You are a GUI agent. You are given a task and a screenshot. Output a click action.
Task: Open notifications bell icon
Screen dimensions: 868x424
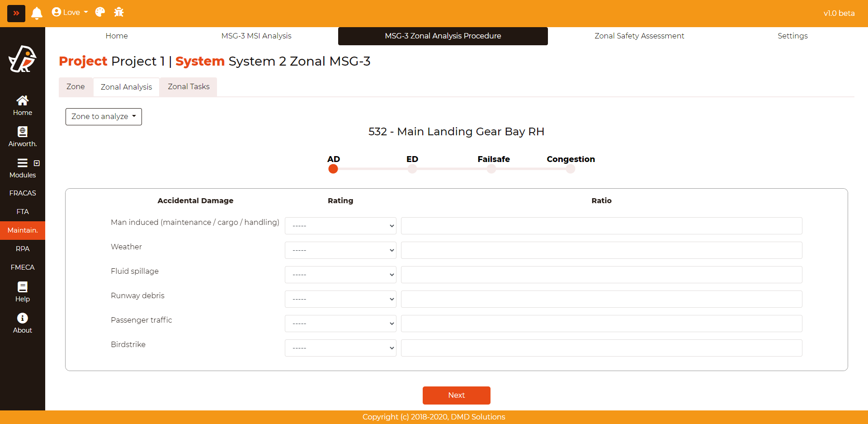37,13
